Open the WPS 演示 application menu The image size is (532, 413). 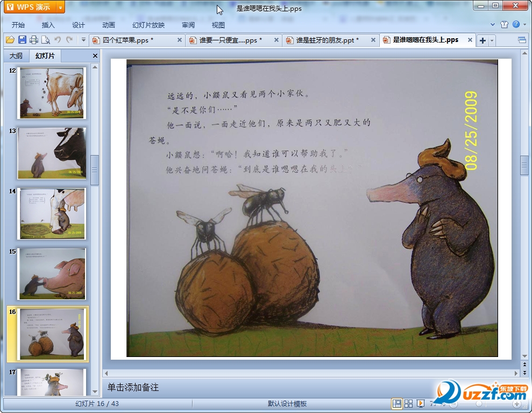click(x=30, y=7)
